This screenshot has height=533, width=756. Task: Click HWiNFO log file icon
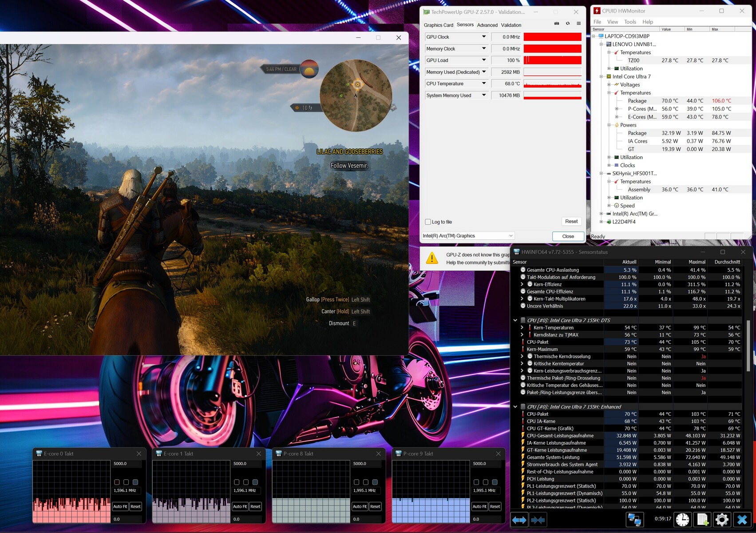(x=702, y=520)
